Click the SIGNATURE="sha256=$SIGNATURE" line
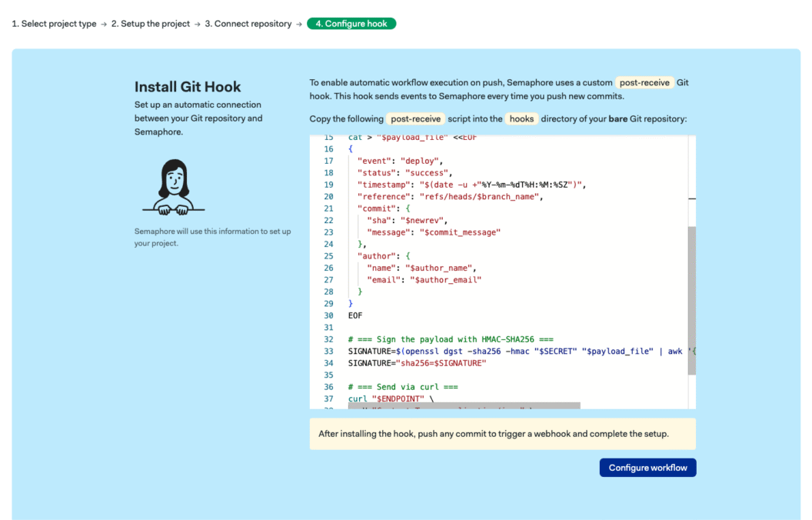 [x=417, y=363]
